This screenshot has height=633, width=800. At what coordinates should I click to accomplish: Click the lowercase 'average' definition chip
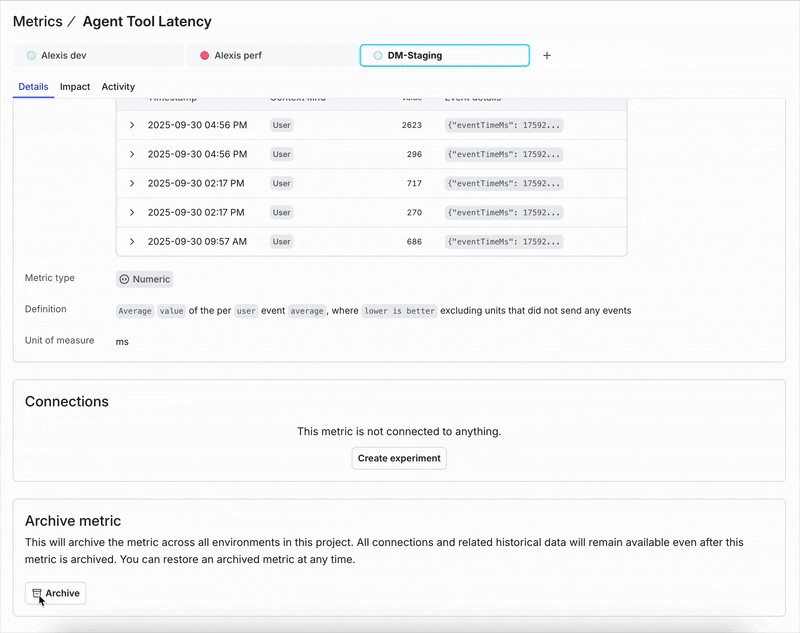pyautogui.click(x=307, y=311)
